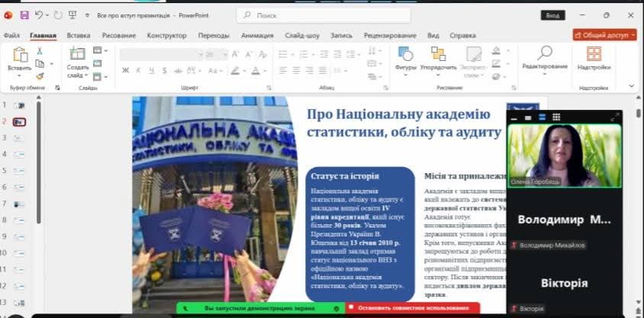This screenshot has width=644, height=318.
Task: Toggle bold Ж formatting
Action: [x=125, y=70]
